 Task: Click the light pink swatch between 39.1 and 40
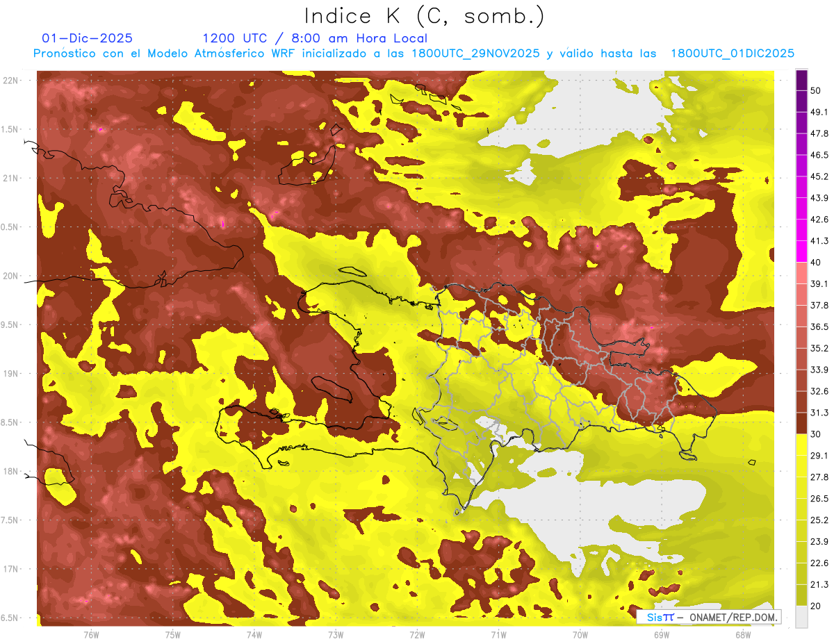[x=801, y=273]
